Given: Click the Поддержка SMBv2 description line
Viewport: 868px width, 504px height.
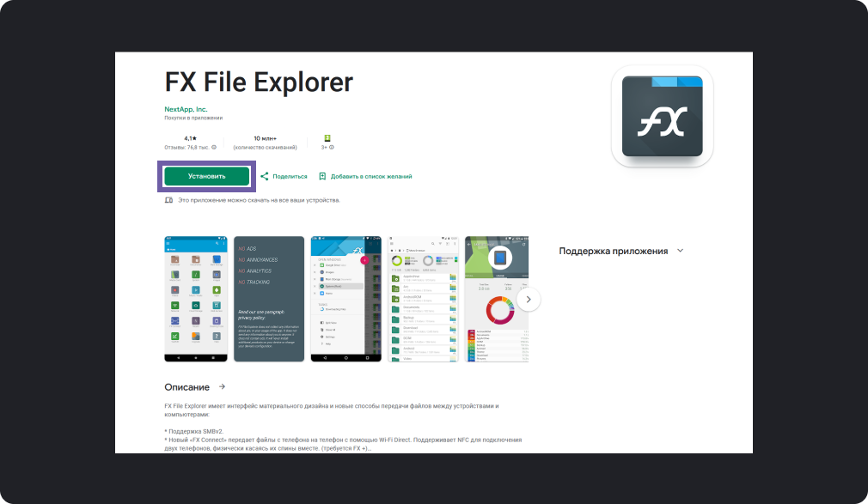Looking at the screenshot, I should (x=193, y=432).
